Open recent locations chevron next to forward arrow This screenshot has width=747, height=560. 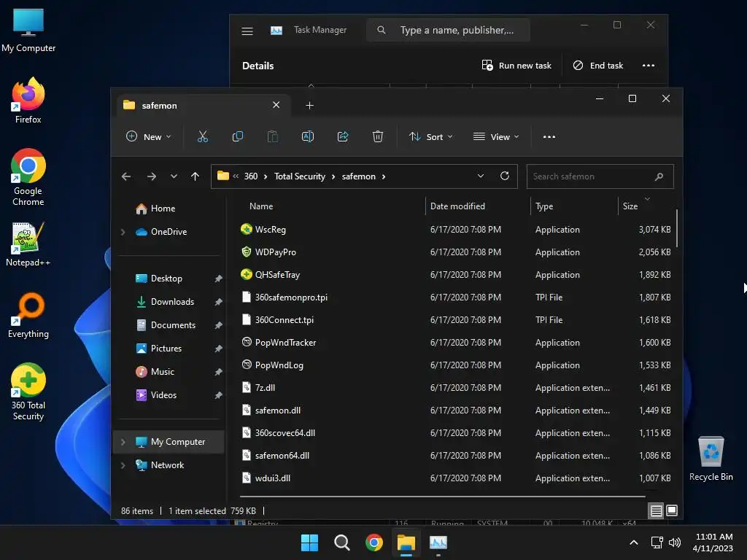[x=174, y=176]
